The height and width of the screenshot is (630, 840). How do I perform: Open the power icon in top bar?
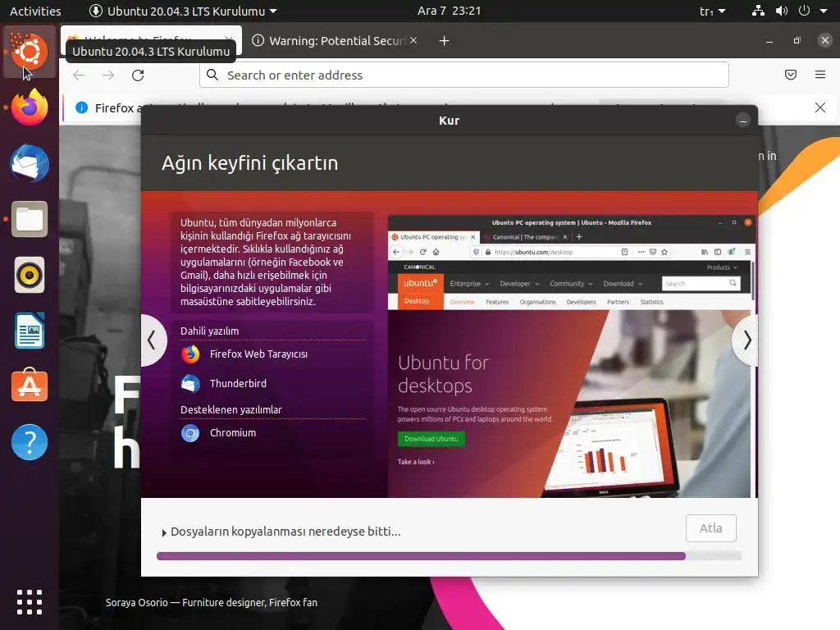(x=804, y=11)
